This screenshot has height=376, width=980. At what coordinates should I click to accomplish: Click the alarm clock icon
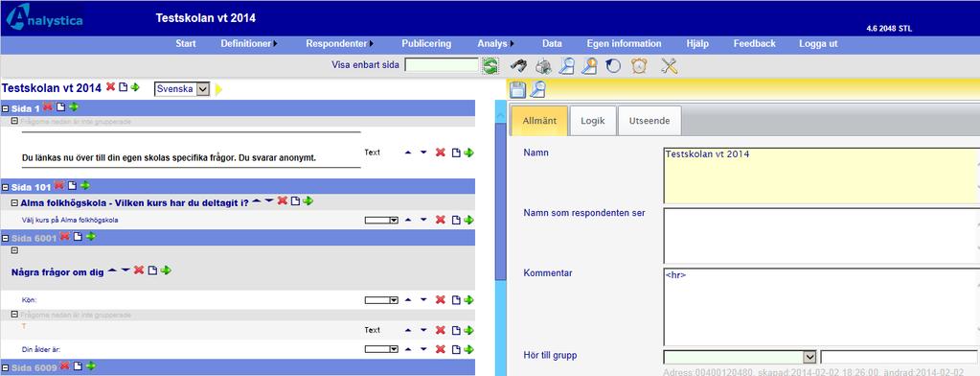pos(639,65)
